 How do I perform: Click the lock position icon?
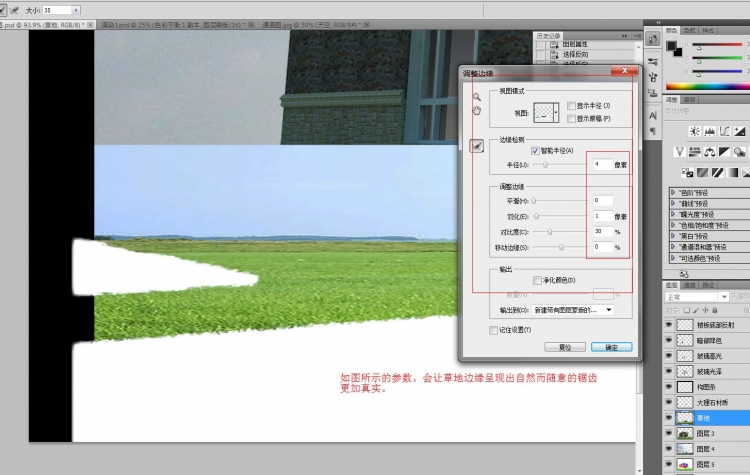click(x=705, y=310)
